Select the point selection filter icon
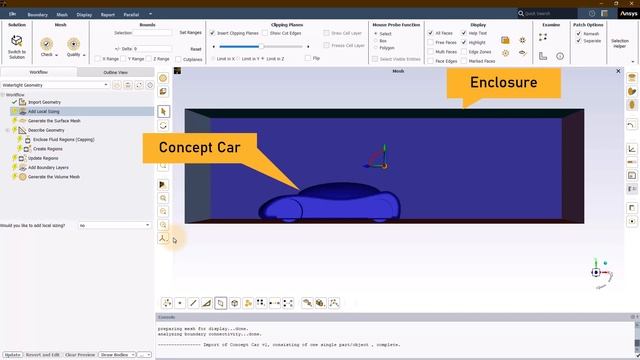Viewport: 640px width, 360px height. tap(180, 303)
